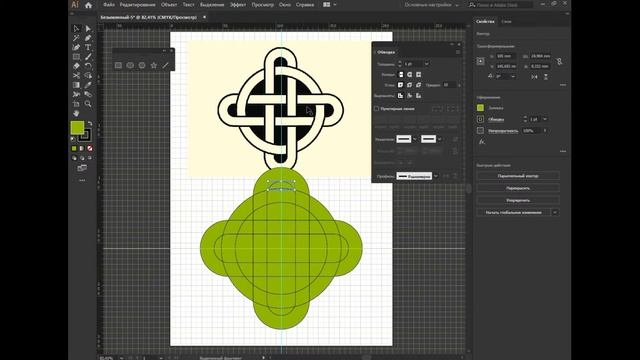Screen dimensions: 640x360
Task: Click the start global edit button
Action: pyautogui.click(x=514, y=212)
